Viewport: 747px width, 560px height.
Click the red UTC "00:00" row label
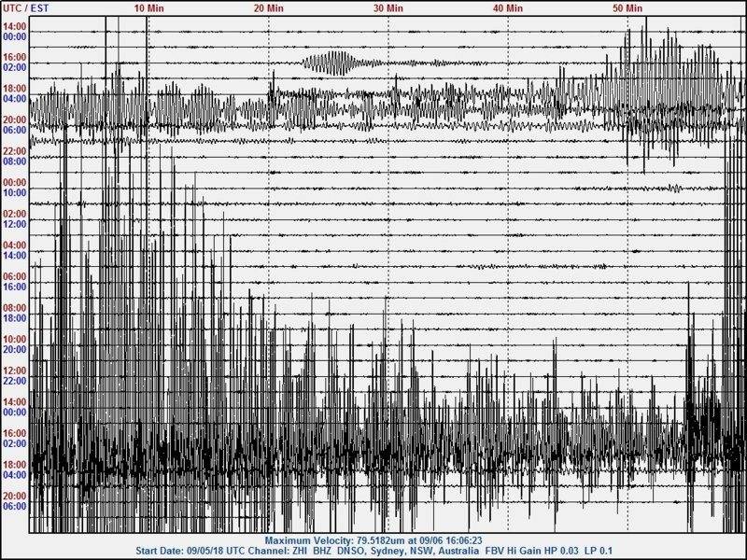[15, 182]
